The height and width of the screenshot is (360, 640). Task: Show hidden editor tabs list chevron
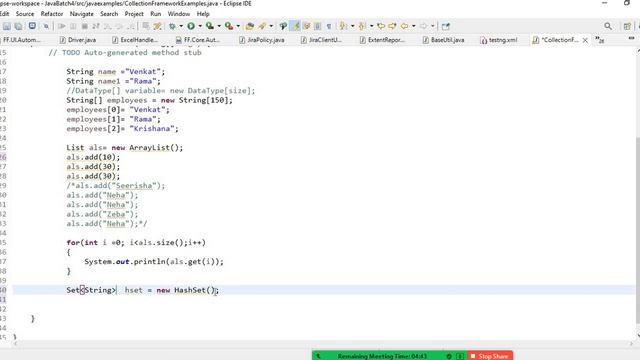click(x=599, y=40)
